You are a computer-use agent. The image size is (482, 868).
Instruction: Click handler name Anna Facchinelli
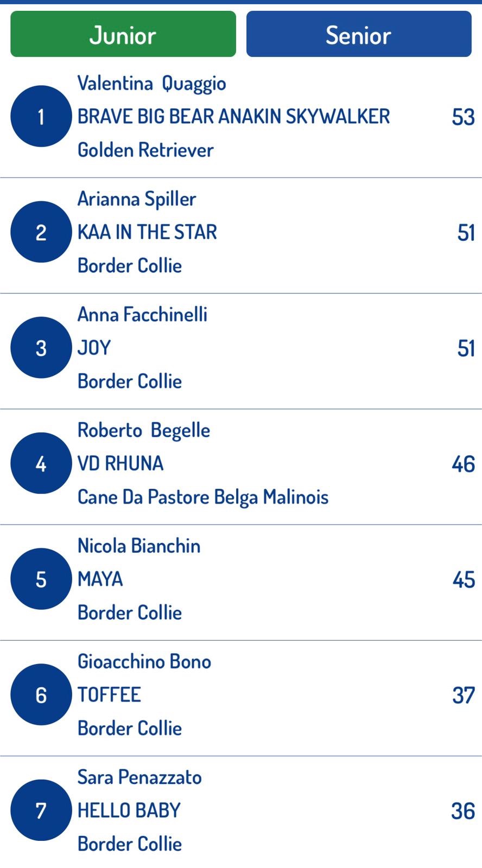pyautogui.click(x=142, y=315)
